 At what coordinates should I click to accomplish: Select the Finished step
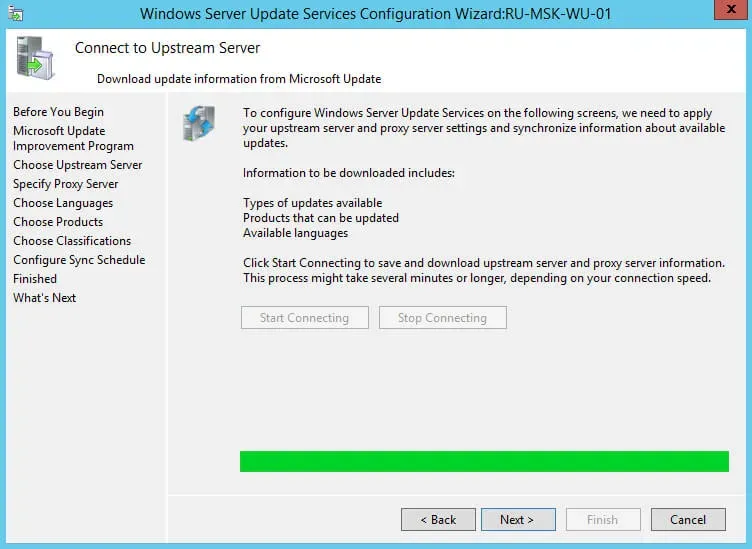pos(35,279)
